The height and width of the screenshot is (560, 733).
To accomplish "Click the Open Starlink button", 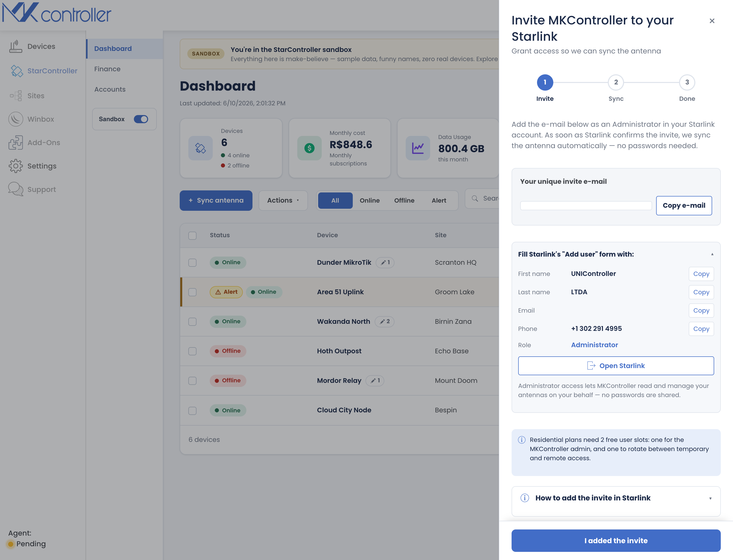I will [616, 366].
